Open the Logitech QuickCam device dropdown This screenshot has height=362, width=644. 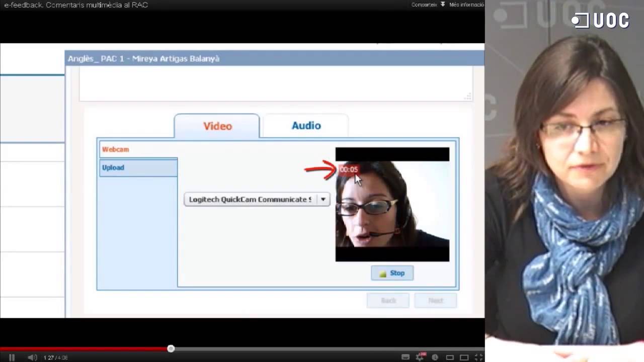257,199
